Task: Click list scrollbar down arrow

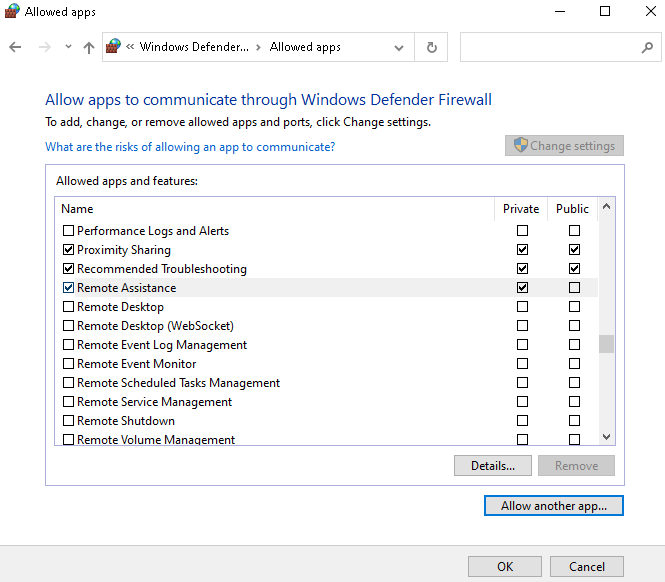Action: tap(606, 436)
